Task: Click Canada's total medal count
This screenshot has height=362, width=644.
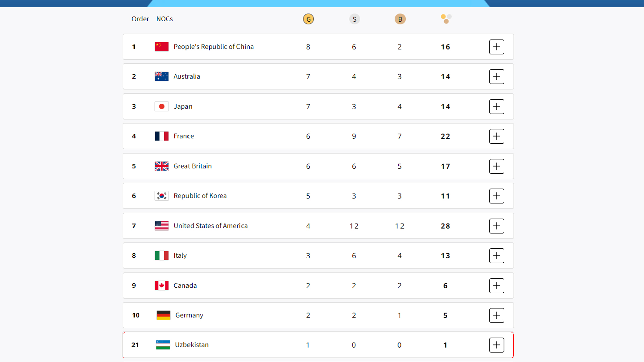Action: tap(445, 286)
